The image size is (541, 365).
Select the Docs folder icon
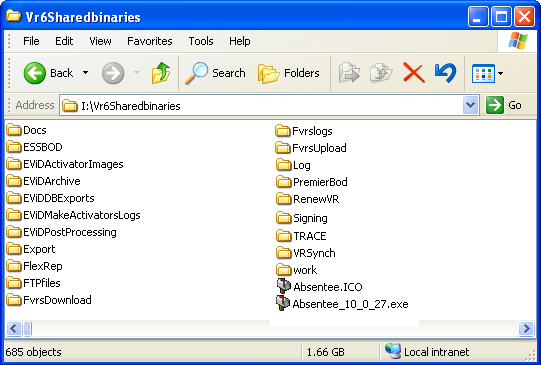point(14,130)
